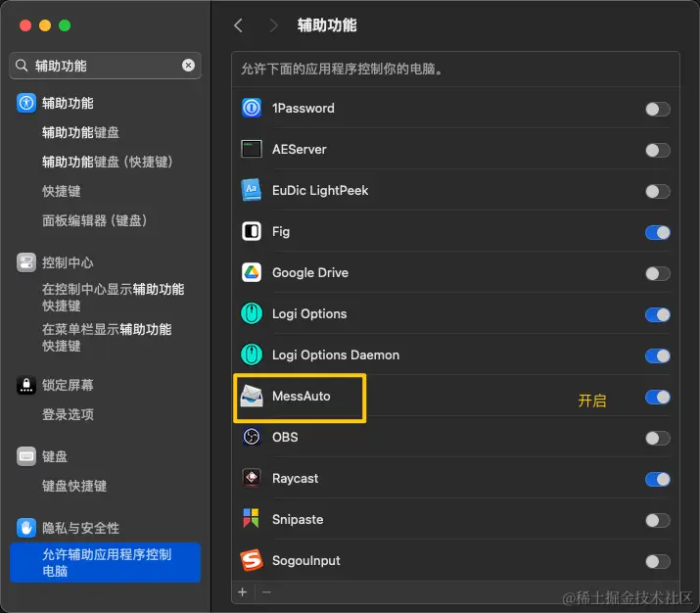Select 在控制中心显示辅助功能快捷键
The image size is (700, 613).
pos(113,298)
